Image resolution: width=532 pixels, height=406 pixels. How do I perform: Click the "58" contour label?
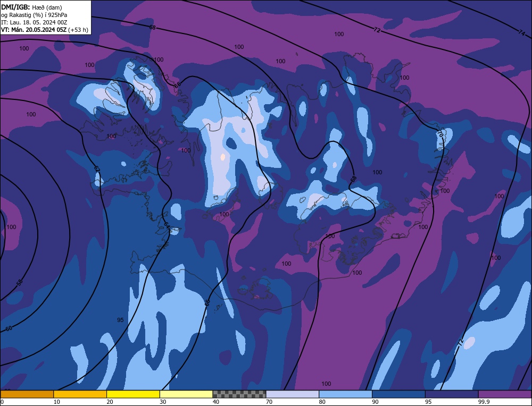tap(20, 282)
